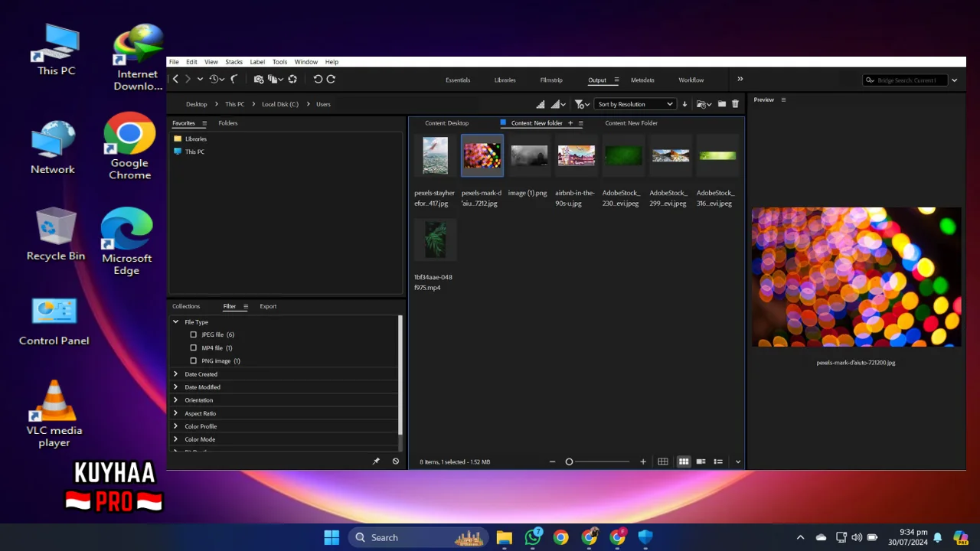Click to lock thumbnail grid icon
Viewport: 980px width, 551px height.
[663, 461]
